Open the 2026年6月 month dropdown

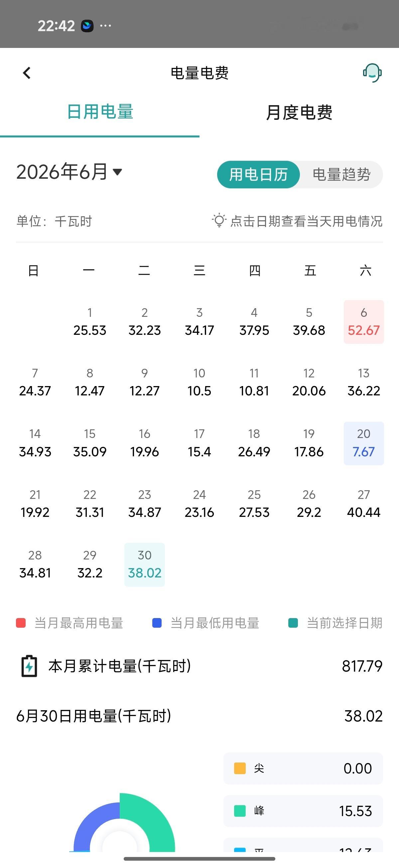pos(69,172)
